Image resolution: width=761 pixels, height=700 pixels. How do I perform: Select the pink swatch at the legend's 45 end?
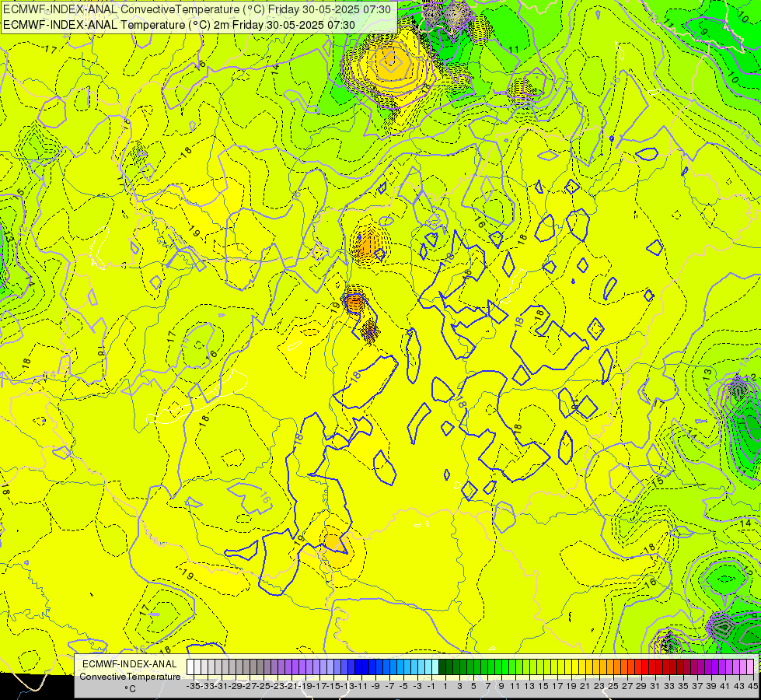pyautogui.click(x=750, y=667)
